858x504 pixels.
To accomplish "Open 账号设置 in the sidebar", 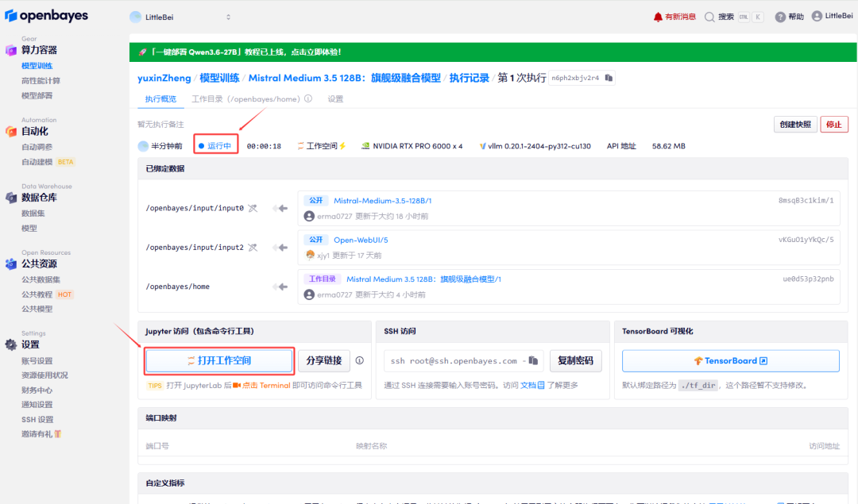I will click(x=37, y=361).
